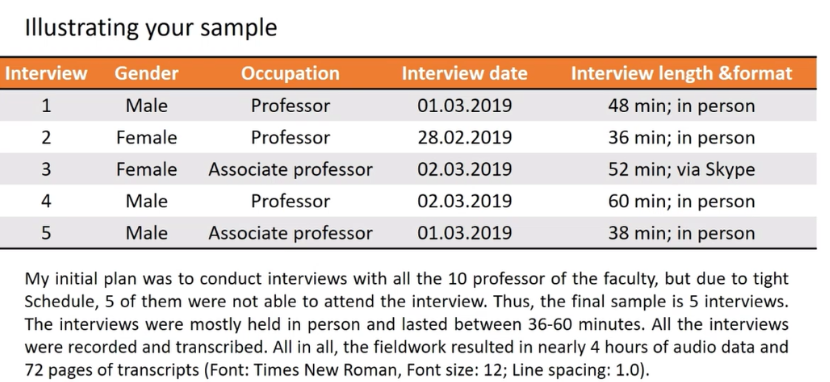This screenshot has height=382, width=830.
Task: Click the 'Illustrating your sample' slide title
Action: (151, 28)
